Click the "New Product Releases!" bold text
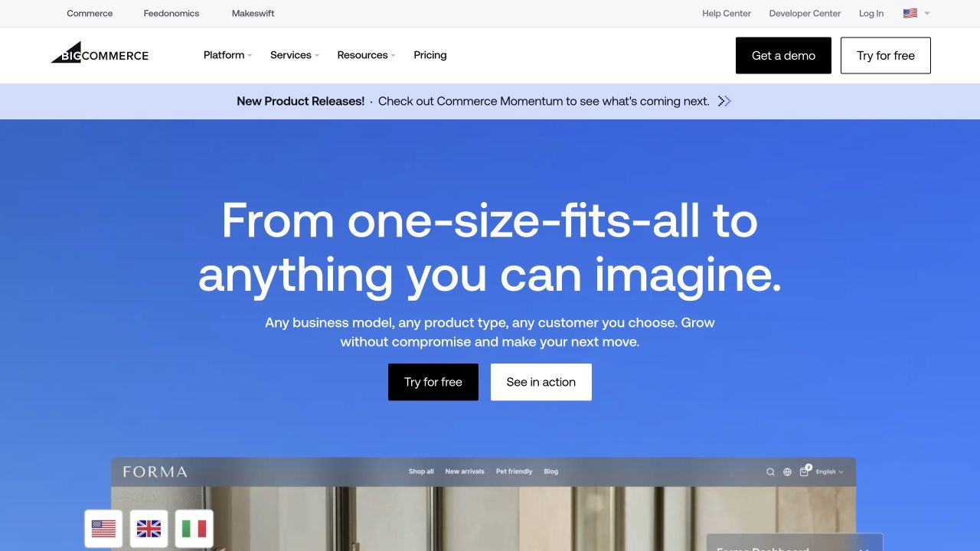 click(x=301, y=101)
